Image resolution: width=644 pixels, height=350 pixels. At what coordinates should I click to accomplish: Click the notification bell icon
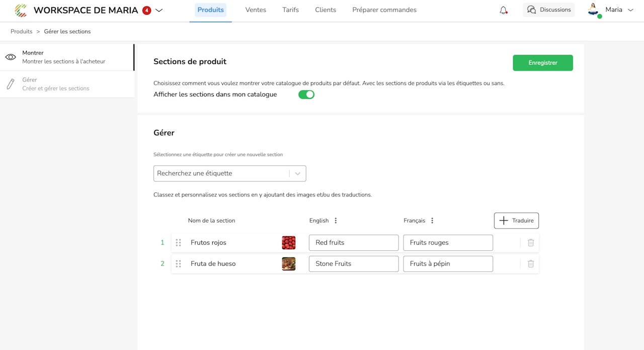pos(503,10)
